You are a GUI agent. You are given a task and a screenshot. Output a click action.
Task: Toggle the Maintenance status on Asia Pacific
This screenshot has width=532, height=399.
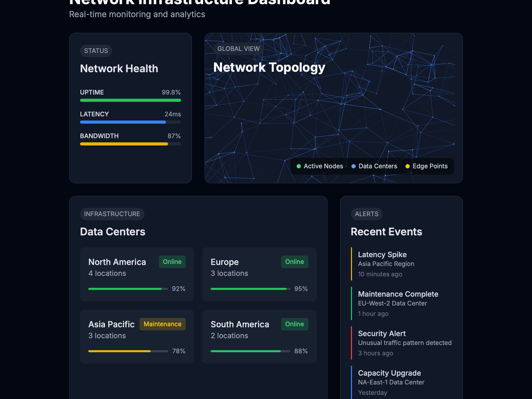tap(162, 324)
